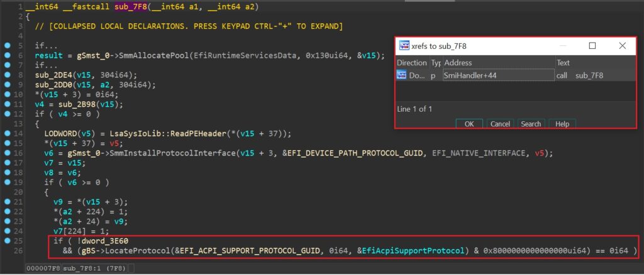The image size is (644, 275).
Task: Maximize the xrefs to sub_7F8 dialog
Action: point(592,46)
